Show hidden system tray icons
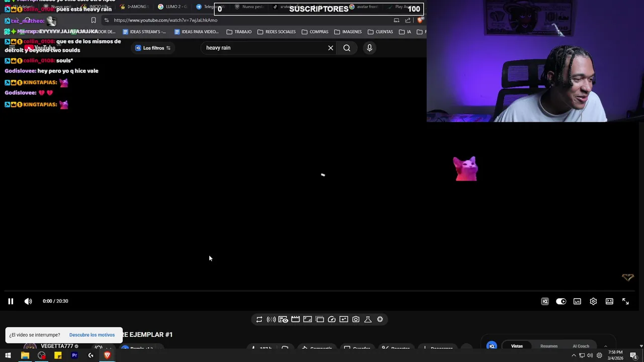The width and height of the screenshot is (644, 362). pos(574,355)
